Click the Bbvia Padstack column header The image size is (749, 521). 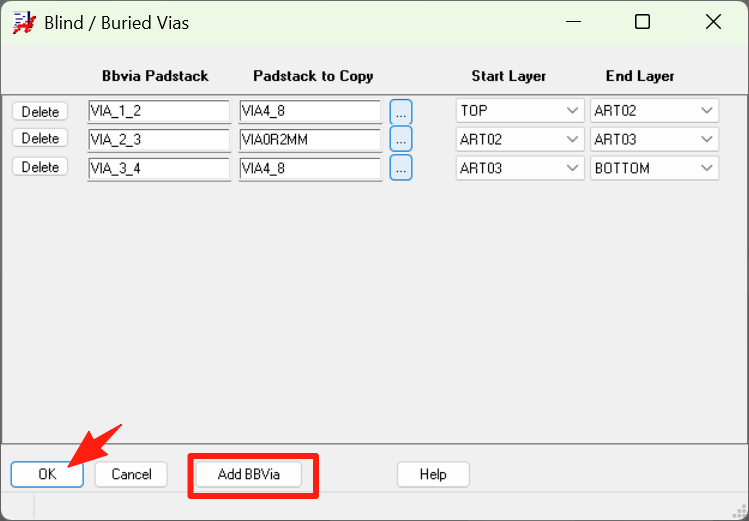point(155,76)
